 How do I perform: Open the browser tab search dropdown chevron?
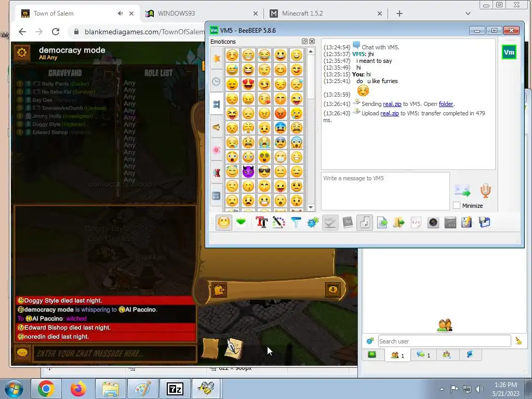click(468, 14)
